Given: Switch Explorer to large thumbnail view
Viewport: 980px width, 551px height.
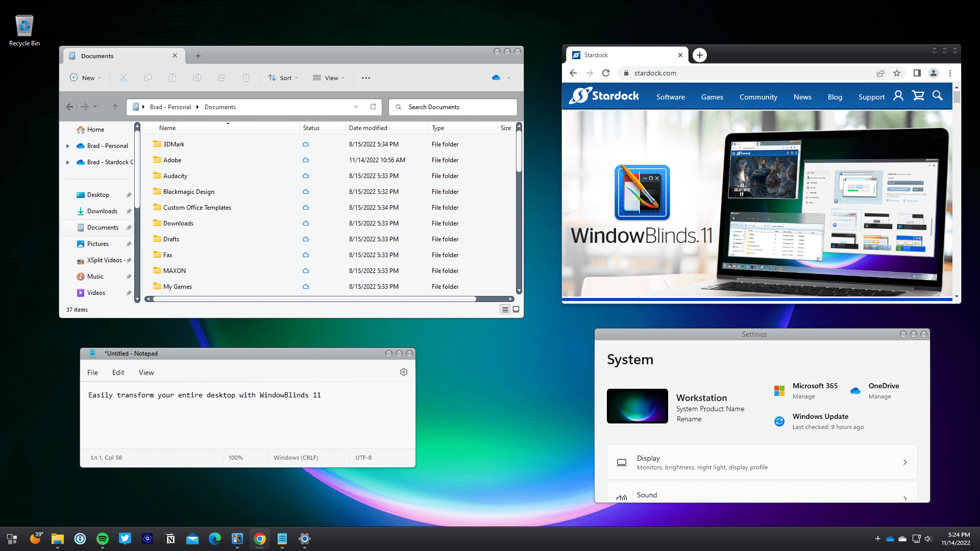Looking at the screenshot, I should point(516,309).
